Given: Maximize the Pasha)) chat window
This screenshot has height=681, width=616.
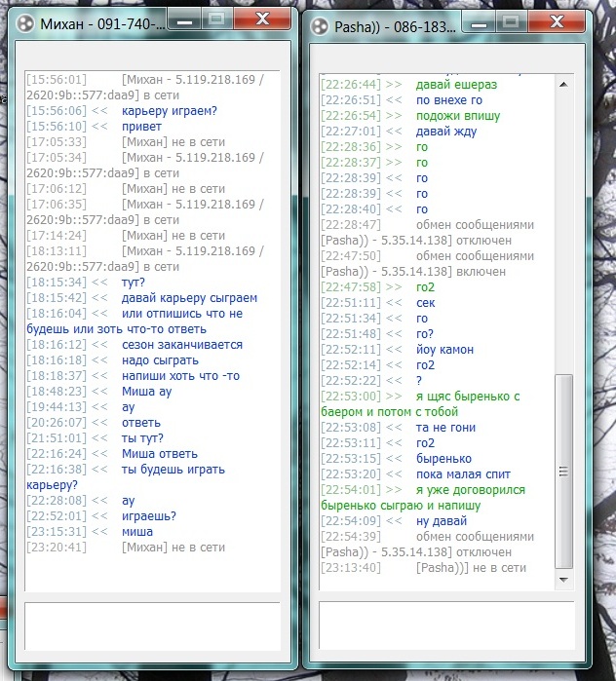Looking at the screenshot, I should (512, 22).
